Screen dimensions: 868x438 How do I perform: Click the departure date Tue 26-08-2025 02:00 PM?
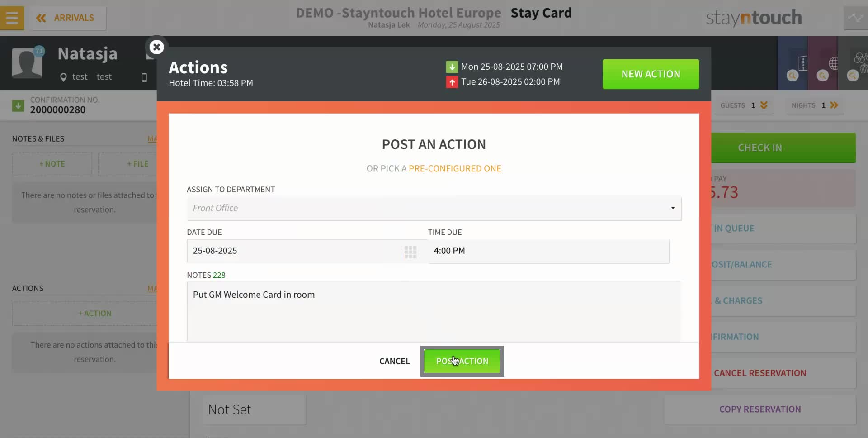510,82
